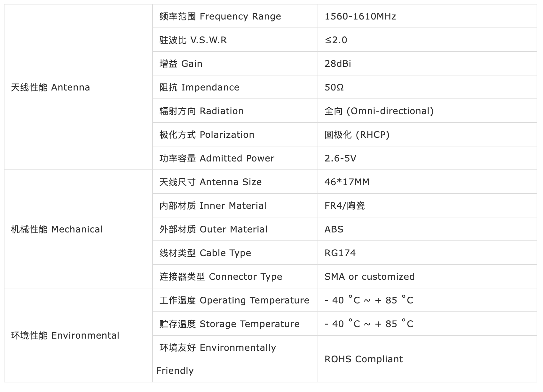Select the Impendance label cell
The width and height of the screenshot is (543, 392).
(x=199, y=87)
